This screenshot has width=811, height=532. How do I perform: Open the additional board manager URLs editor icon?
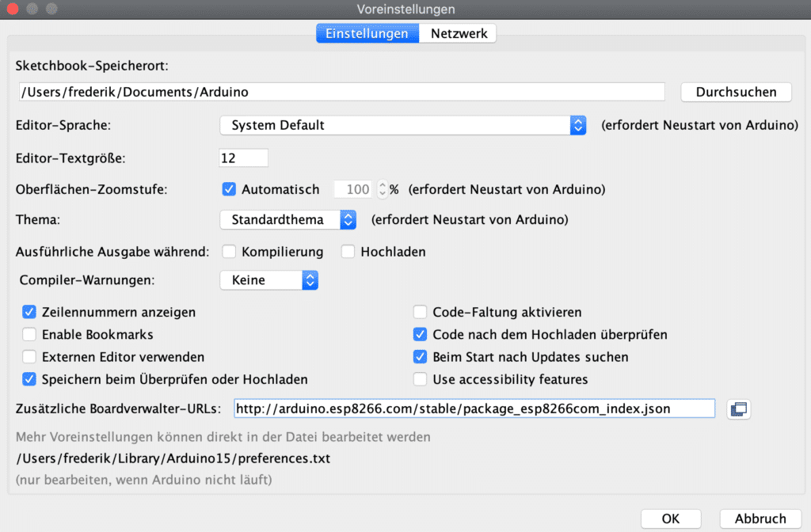click(739, 409)
